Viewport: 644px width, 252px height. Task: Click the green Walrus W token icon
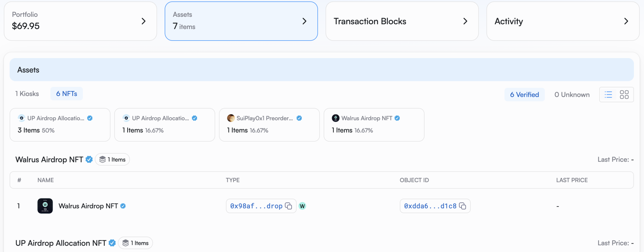coord(302,206)
